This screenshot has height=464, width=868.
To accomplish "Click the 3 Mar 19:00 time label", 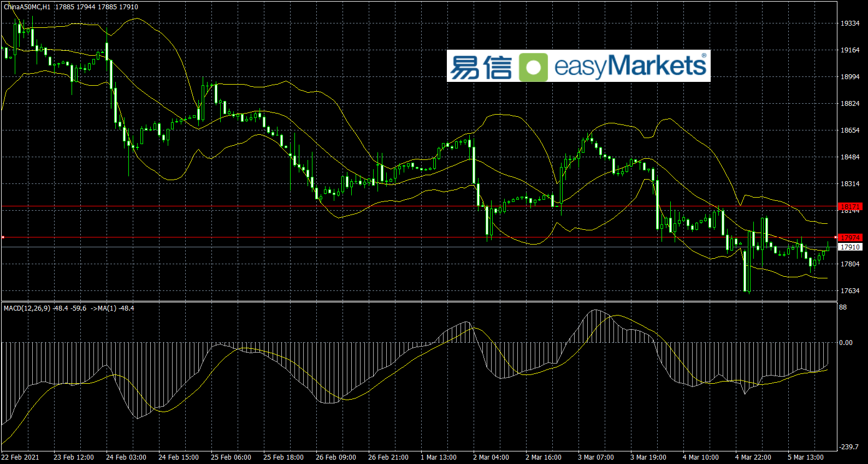I will [x=648, y=457].
